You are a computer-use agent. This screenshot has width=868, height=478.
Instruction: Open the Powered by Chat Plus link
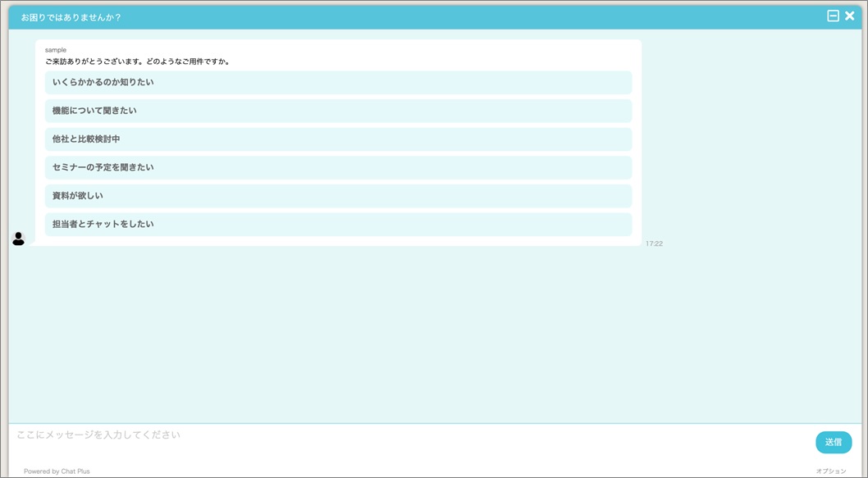pos(57,471)
